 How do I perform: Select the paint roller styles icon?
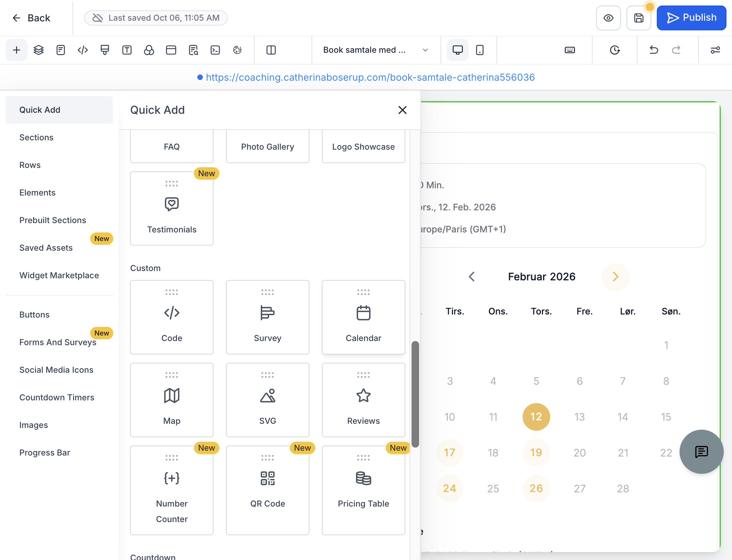105,50
